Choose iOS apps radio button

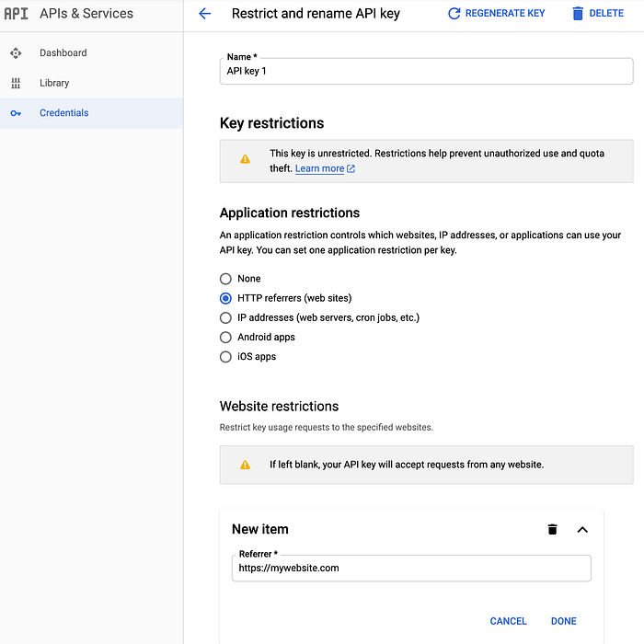(226, 357)
